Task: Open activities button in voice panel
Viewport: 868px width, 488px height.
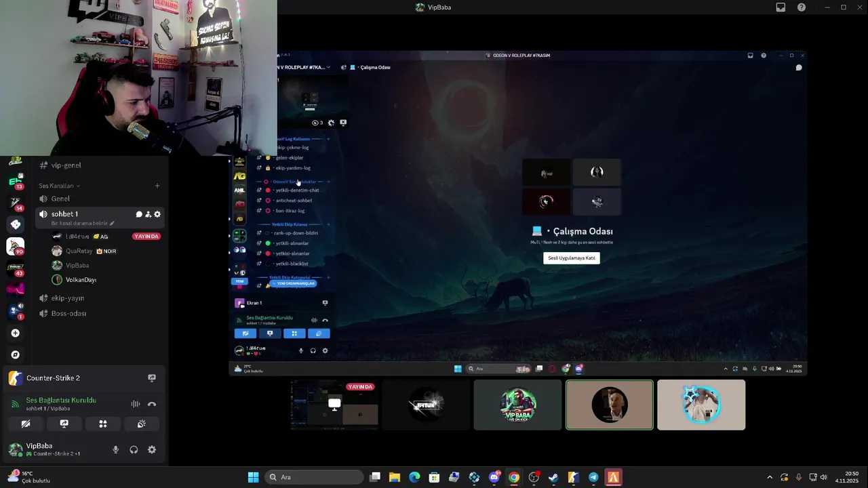Action: point(103,424)
